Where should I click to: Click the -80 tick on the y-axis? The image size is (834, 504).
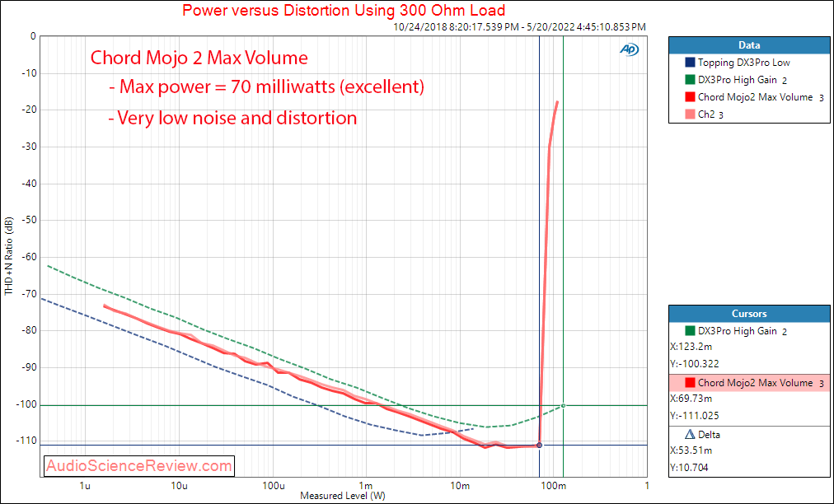(x=29, y=330)
